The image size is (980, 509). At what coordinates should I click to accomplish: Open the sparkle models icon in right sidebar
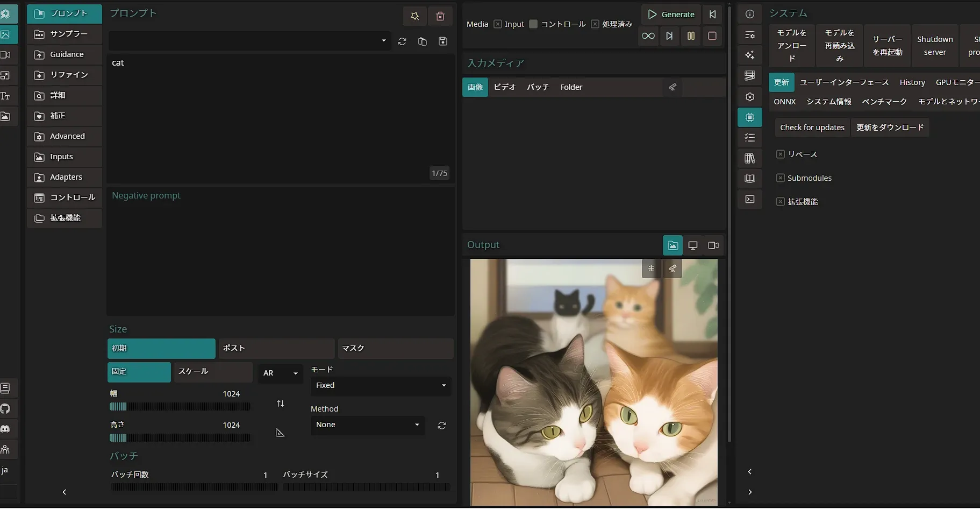coord(750,55)
